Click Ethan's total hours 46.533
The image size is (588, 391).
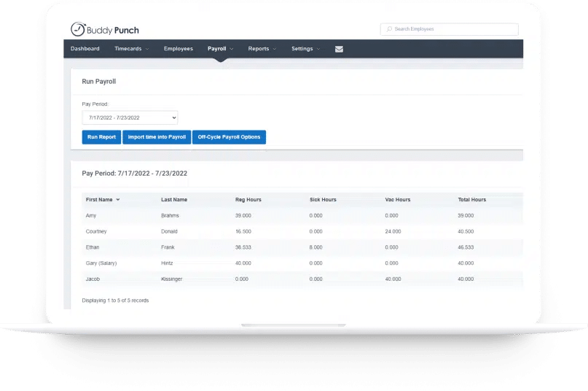466,247
